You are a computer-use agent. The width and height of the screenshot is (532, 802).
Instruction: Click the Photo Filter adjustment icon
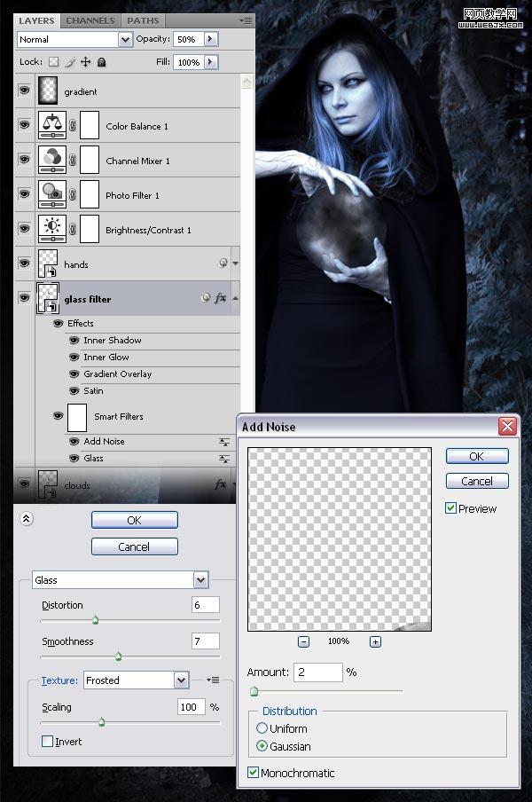point(52,194)
